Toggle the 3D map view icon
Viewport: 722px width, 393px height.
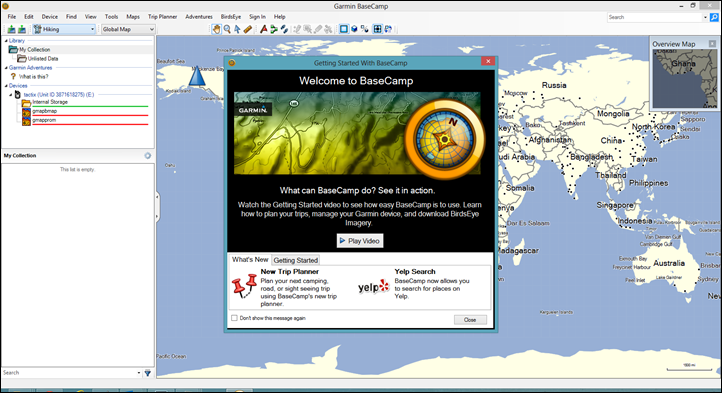[x=354, y=29]
